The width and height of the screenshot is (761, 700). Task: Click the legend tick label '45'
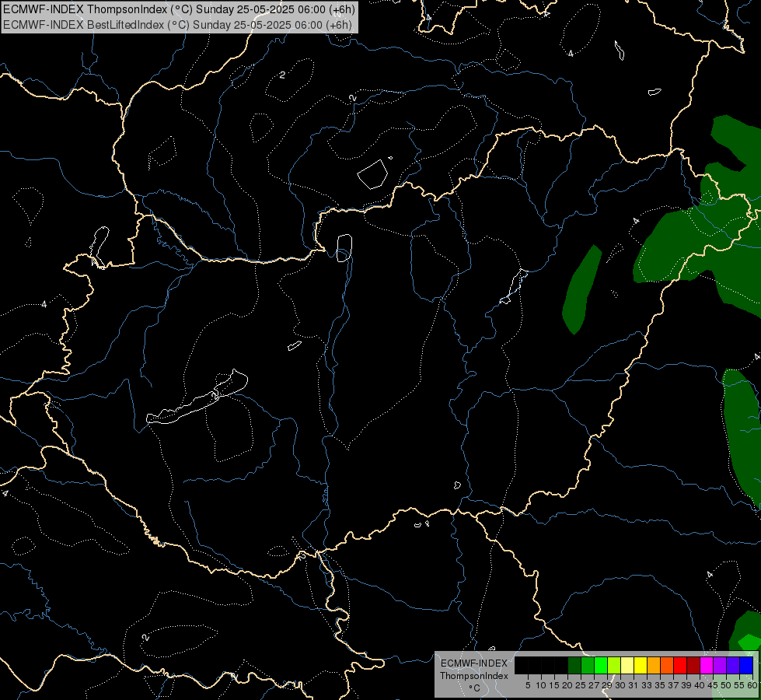713,685
